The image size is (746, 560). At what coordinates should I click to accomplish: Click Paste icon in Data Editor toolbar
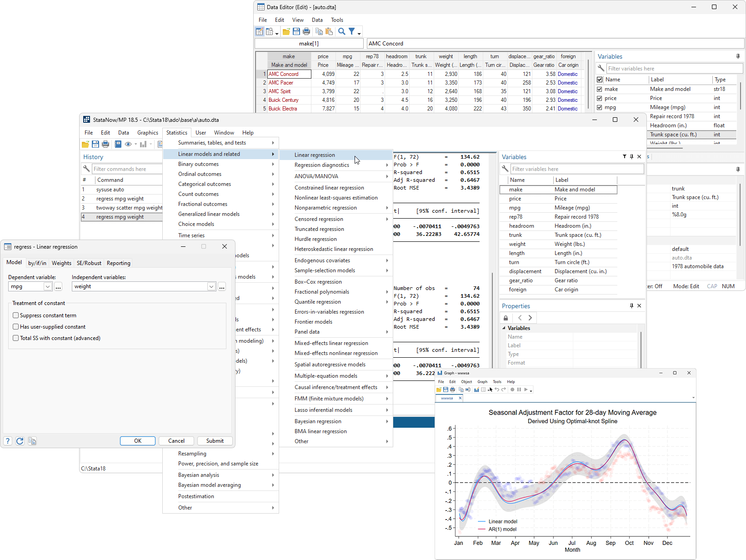click(329, 31)
